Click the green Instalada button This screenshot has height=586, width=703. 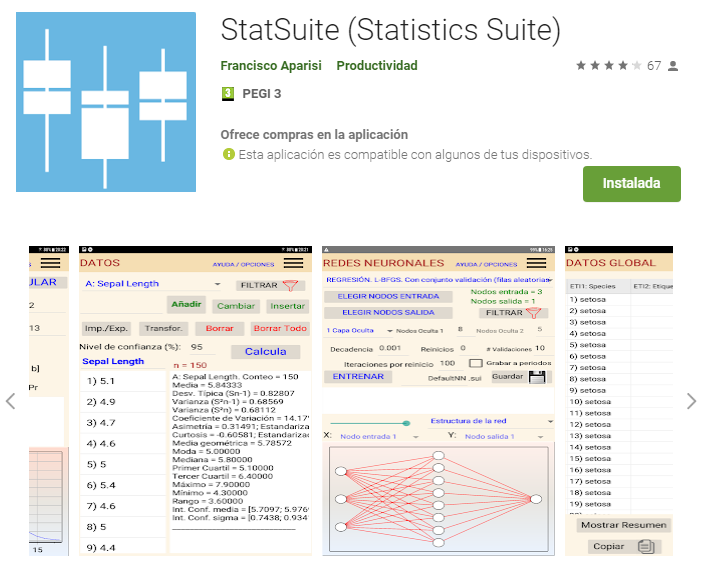632,184
